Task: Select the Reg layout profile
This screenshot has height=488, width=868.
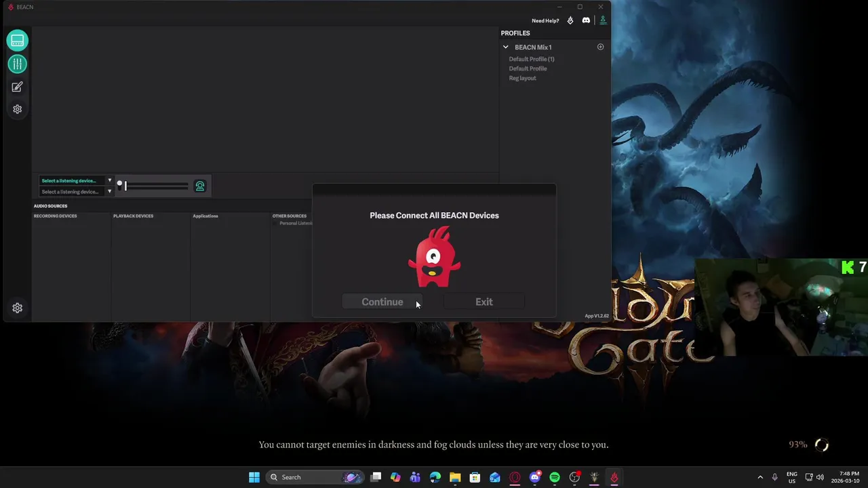Action: click(522, 78)
